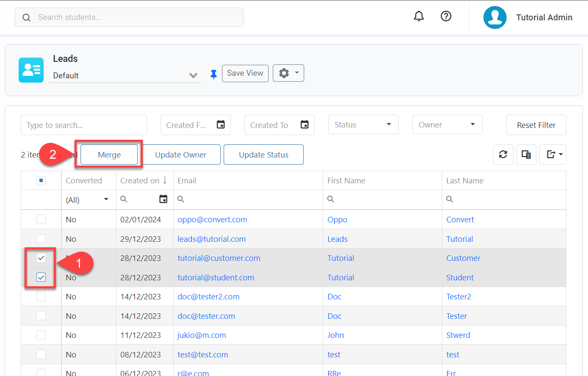The width and height of the screenshot is (588, 376).
Task: Open the notifications bell
Action: click(419, 16)
